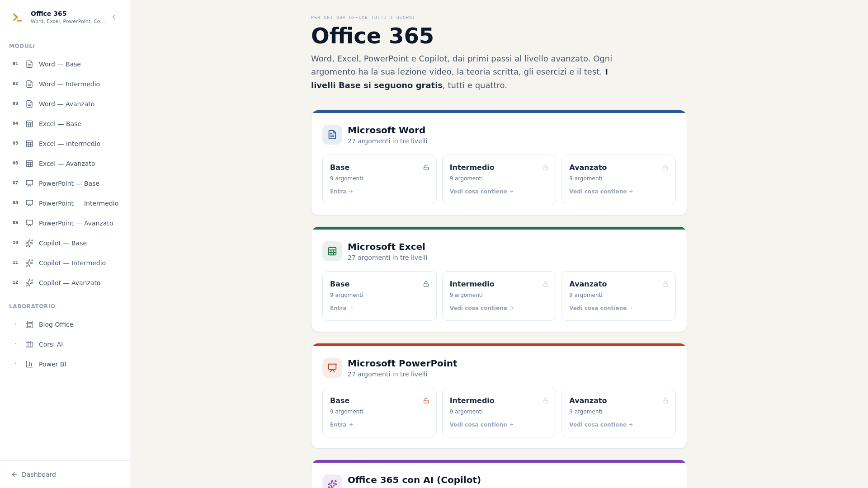Click the unlocked padlock on Word Base card

pos(426,168)
